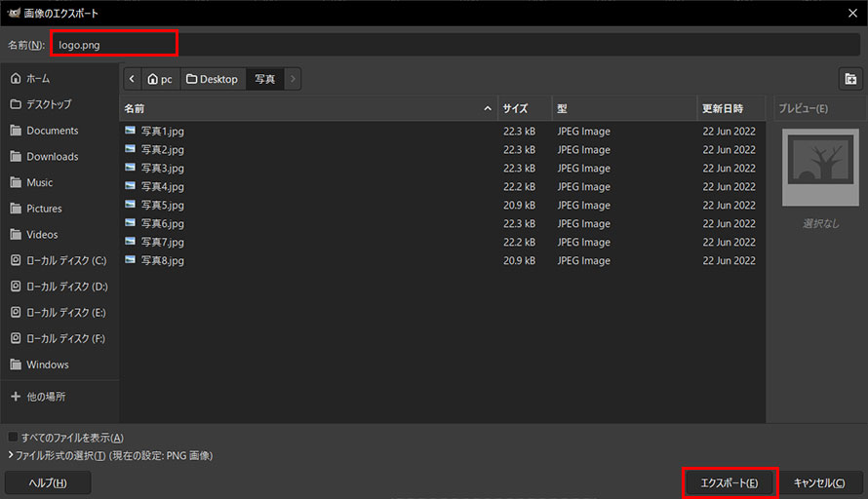Click the エクスポート button
868x499 pixels.
730,483
